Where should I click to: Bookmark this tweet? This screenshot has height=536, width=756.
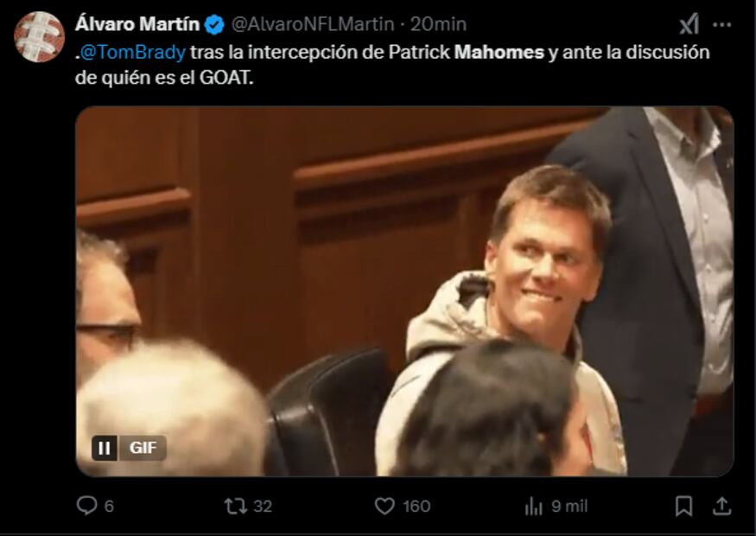[x=683, y=506]
